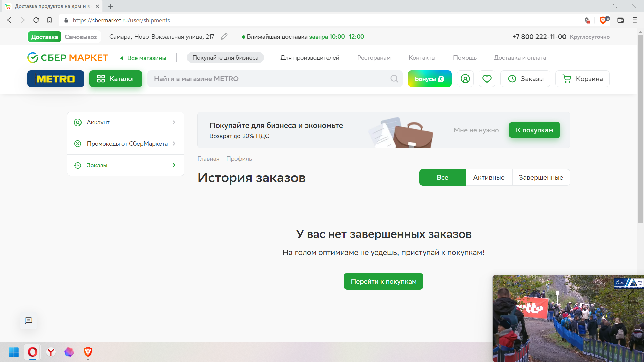The width and height of the screenshot is (644, 362).
Task: Open Yandex browser from taskbar
Action: 51,352
